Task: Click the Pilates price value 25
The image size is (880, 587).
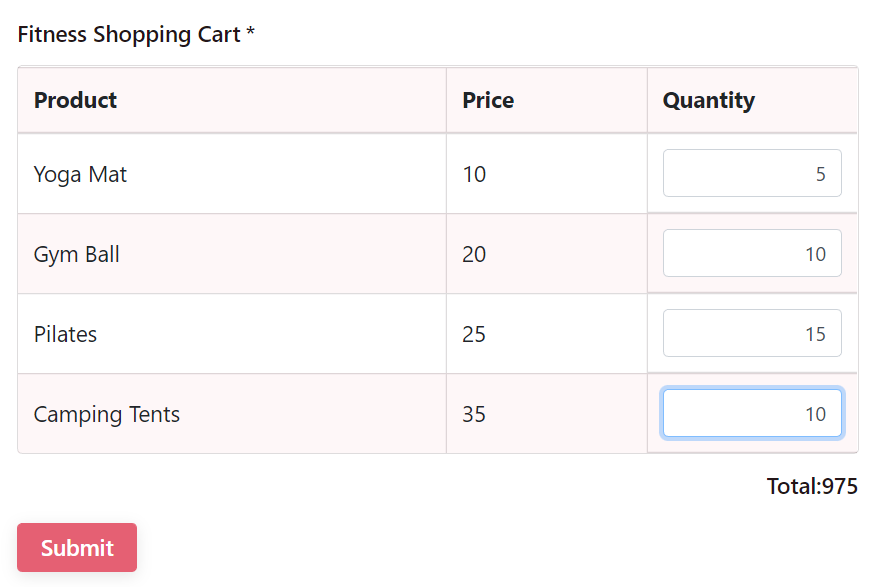Action: click(x=474, y=334)
